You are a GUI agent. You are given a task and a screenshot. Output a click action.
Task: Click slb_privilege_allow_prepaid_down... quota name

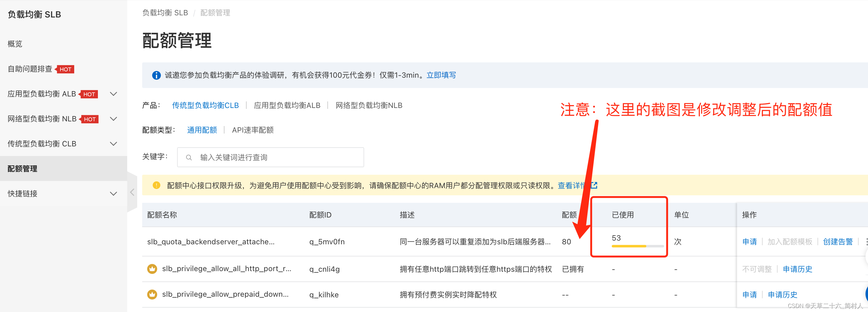pyautogui.click(x=225, y=295)
